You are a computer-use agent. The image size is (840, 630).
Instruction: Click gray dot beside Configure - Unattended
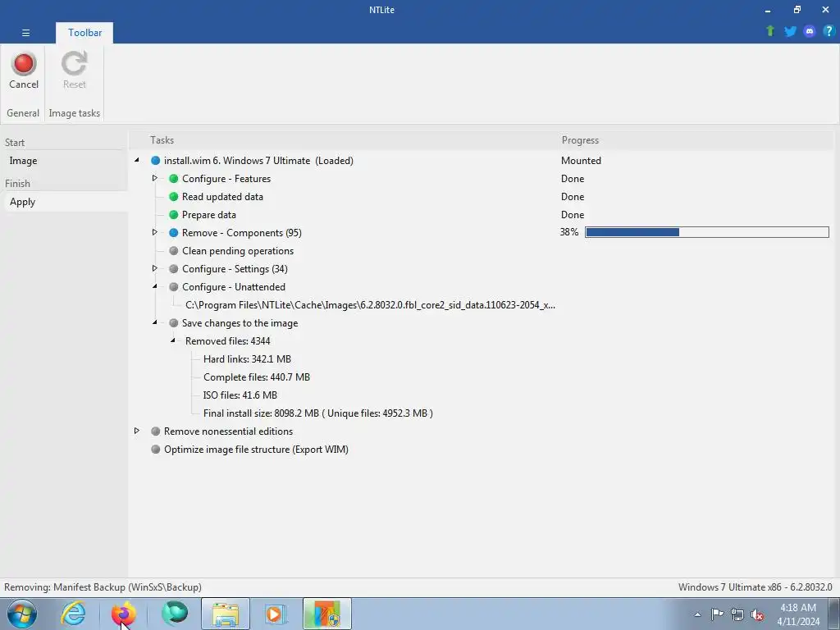tap(174, 287)
